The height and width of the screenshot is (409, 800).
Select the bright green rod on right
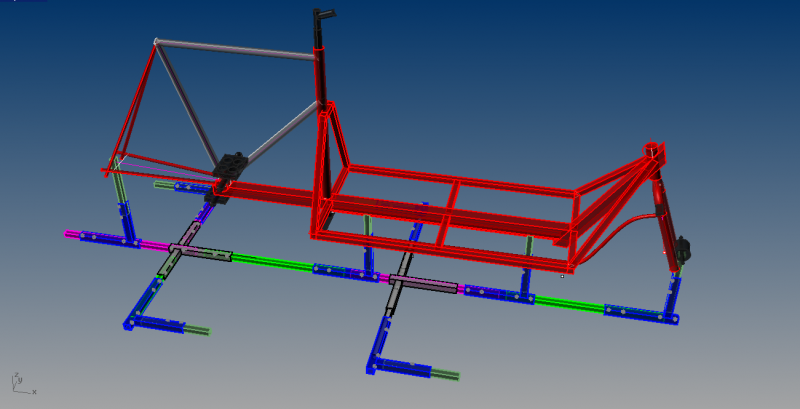click(x=568, y=303)
